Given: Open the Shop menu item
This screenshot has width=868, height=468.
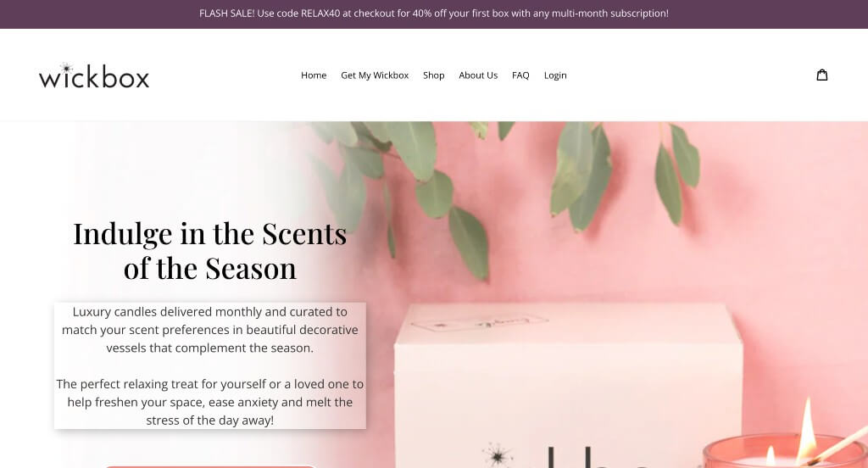Looking at the screenshot, I should pos(433,75).
